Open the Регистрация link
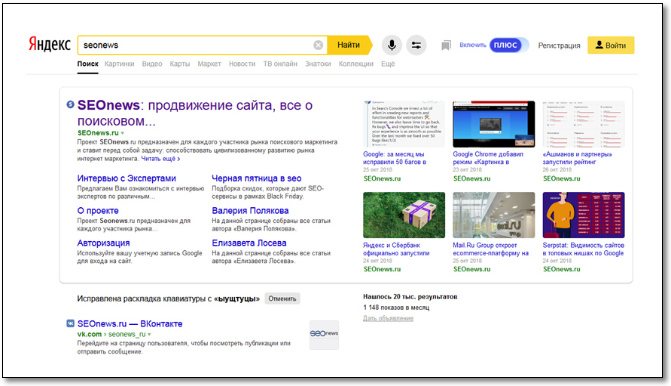 coord(559,45)
